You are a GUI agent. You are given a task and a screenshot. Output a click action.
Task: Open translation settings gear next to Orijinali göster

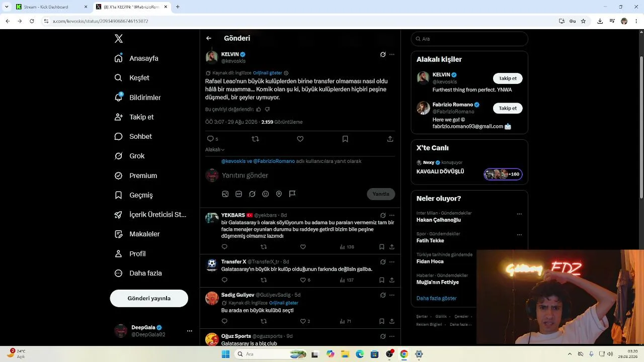coord(286,73)
